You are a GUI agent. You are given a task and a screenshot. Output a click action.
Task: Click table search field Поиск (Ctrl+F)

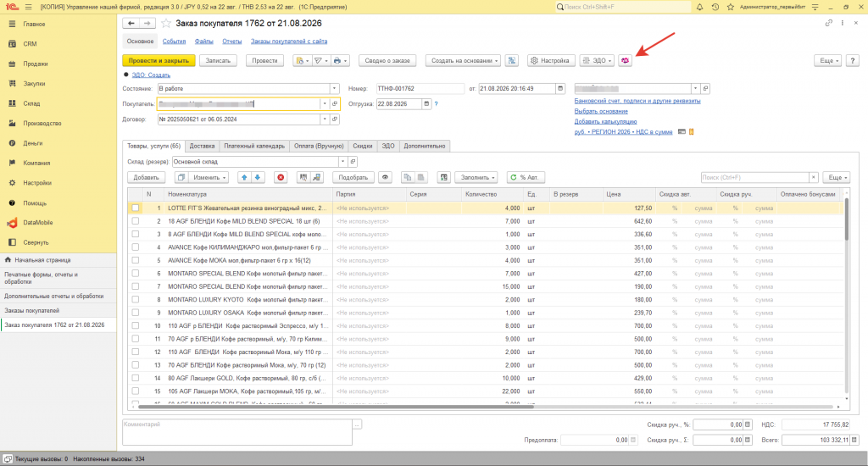click(754, 177)
